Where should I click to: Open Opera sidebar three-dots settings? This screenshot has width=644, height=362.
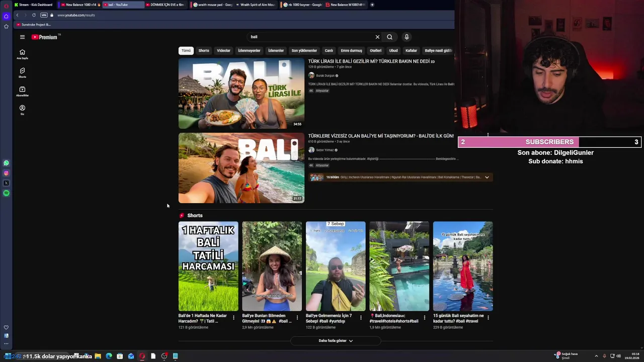[6, 344]
